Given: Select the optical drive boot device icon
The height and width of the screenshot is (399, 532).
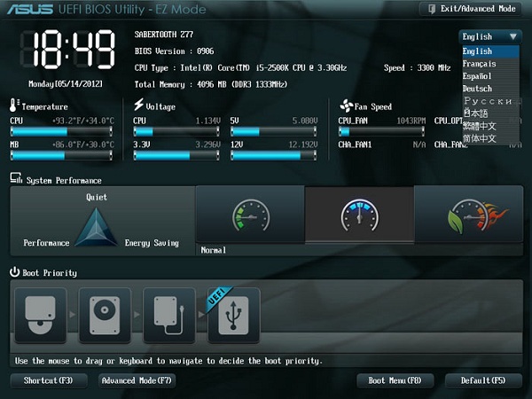Looking at the screenshot, I should coord(41,315).
